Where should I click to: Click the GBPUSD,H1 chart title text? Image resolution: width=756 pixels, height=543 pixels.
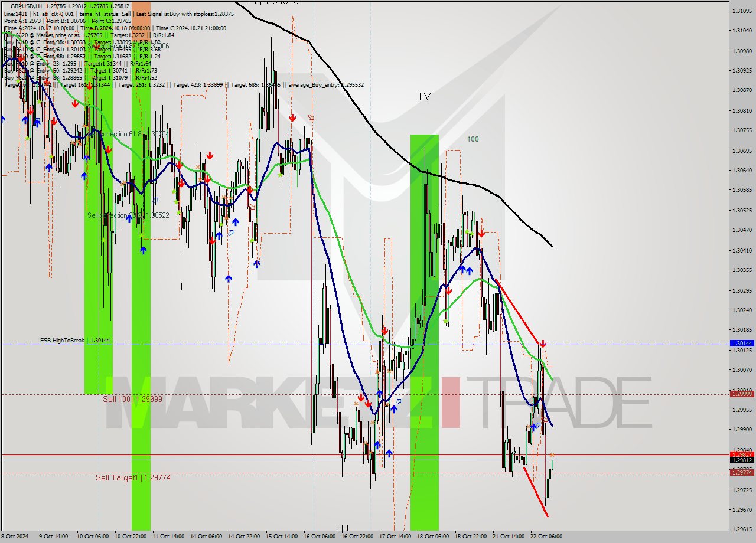(27, 6)
